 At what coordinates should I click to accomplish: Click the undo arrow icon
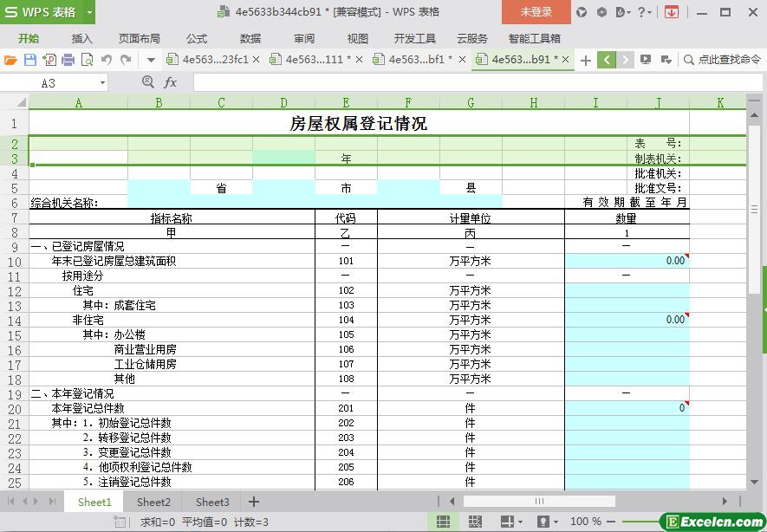pos(107,60)
